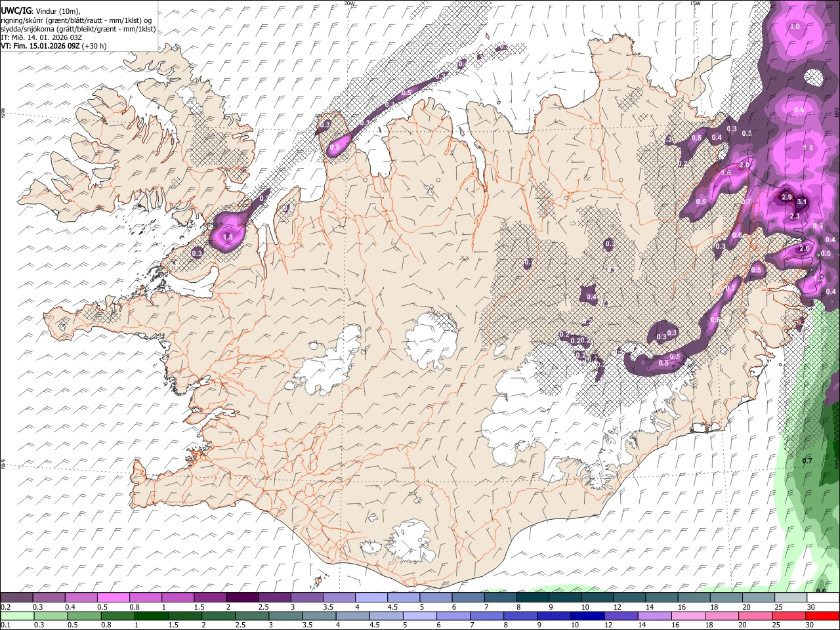
Task: Click upper legend dark purple swatch between 2 and 2.5
Action: pos(242,598)
